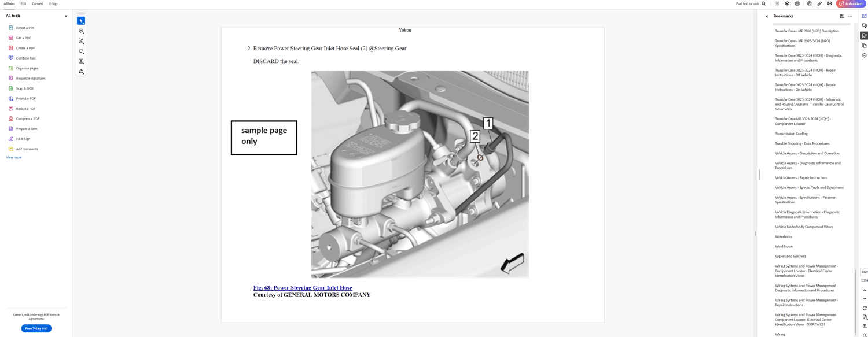Open Fig. 68 Power Steering Gear Inlet Hose link
868x337 pixels.
coord(303,288)
